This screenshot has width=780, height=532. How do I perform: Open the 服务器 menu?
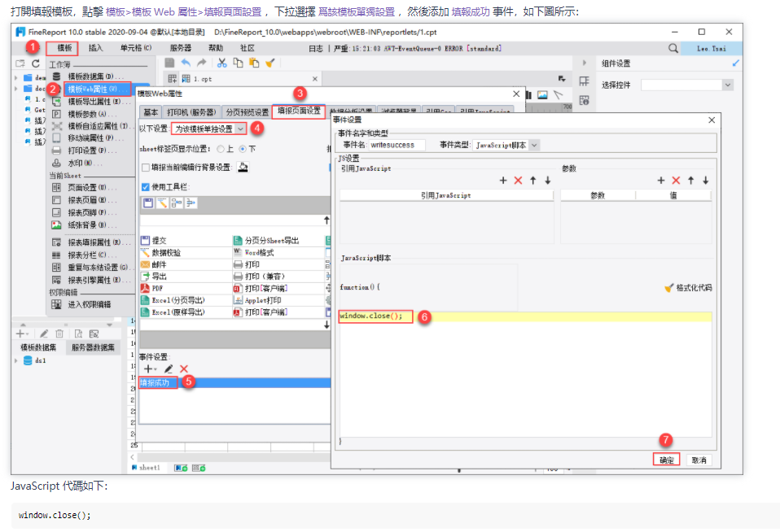181,48
